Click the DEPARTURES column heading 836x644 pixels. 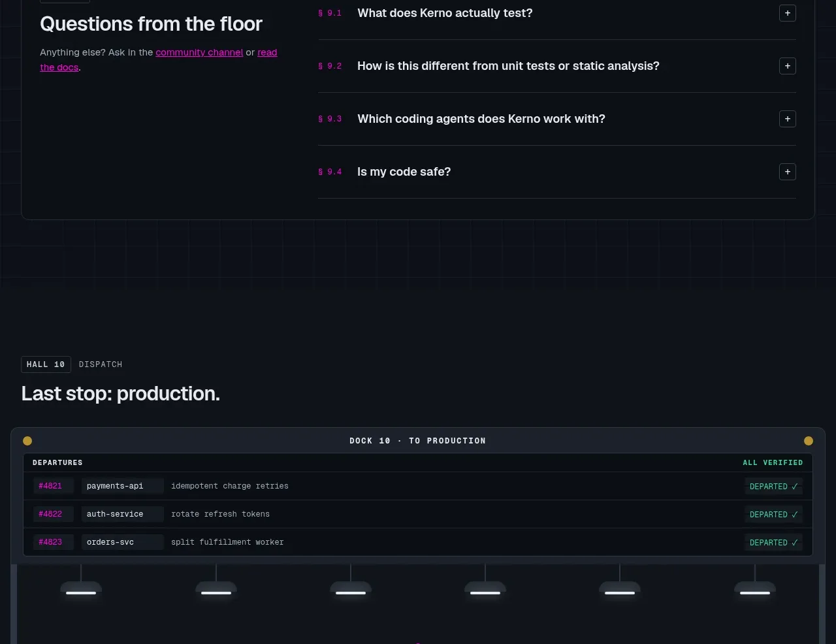(57, 462)
